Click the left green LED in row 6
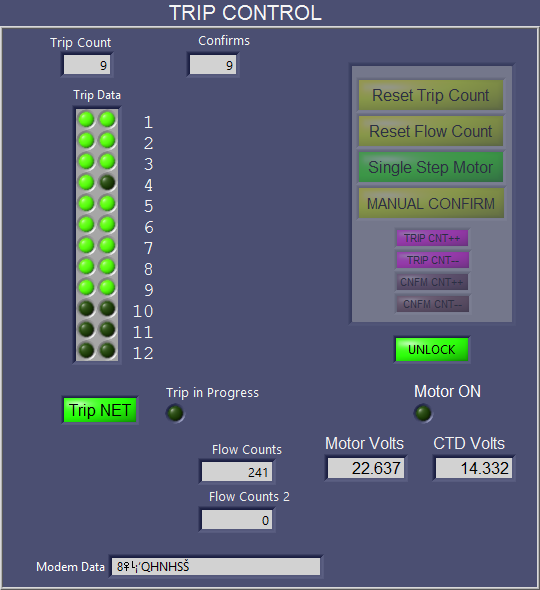 pyautogui.click(x=86, y=225)
